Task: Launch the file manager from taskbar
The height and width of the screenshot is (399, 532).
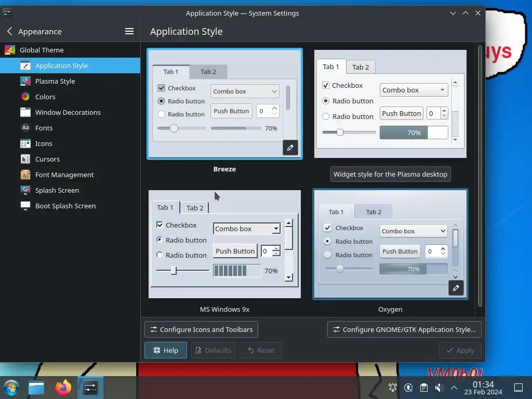Action: click(36, 388)
